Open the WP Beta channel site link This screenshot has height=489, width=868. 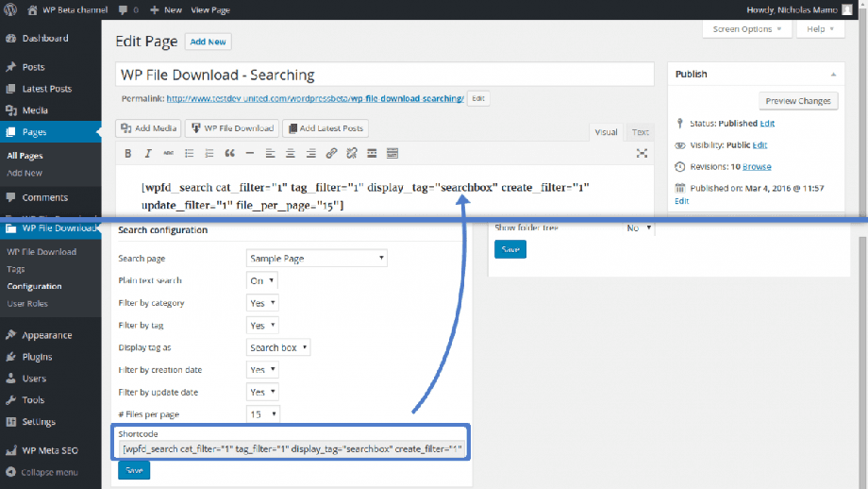pyautogui.click(x=67, y=10)
